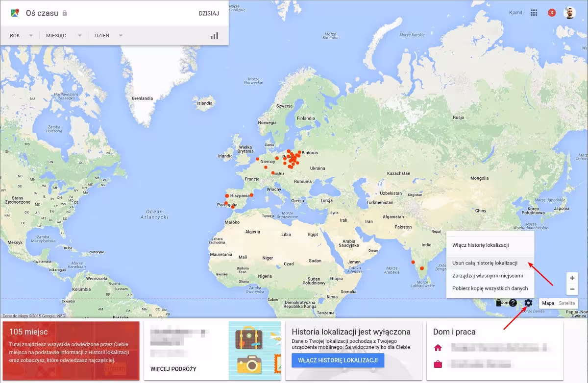
Task: Open the help question mark icon
Action: tap(513, 303)
